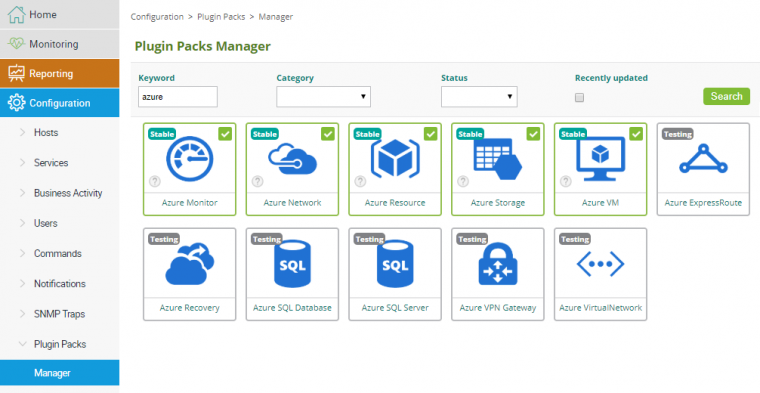Click installed checkmark on Azure Network
This screenshot has height=393, width=760.
pyautogui.click(x=328, y=134)
